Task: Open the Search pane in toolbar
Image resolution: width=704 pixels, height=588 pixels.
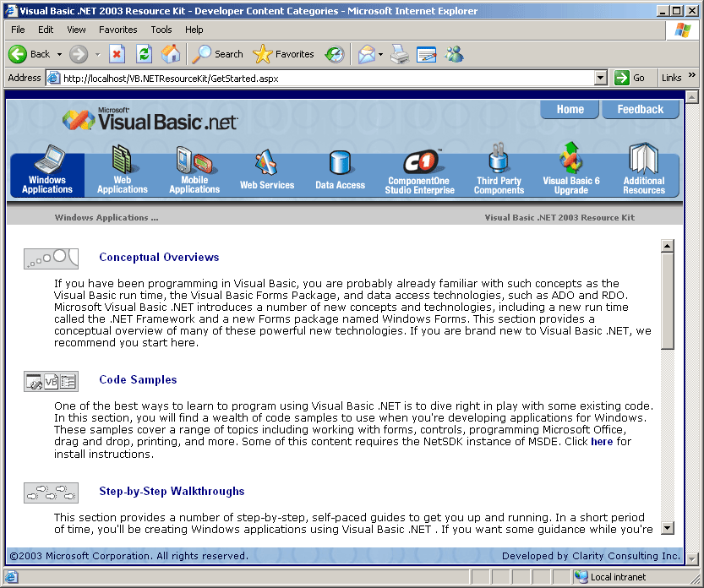Action: [x=217, y=54]
